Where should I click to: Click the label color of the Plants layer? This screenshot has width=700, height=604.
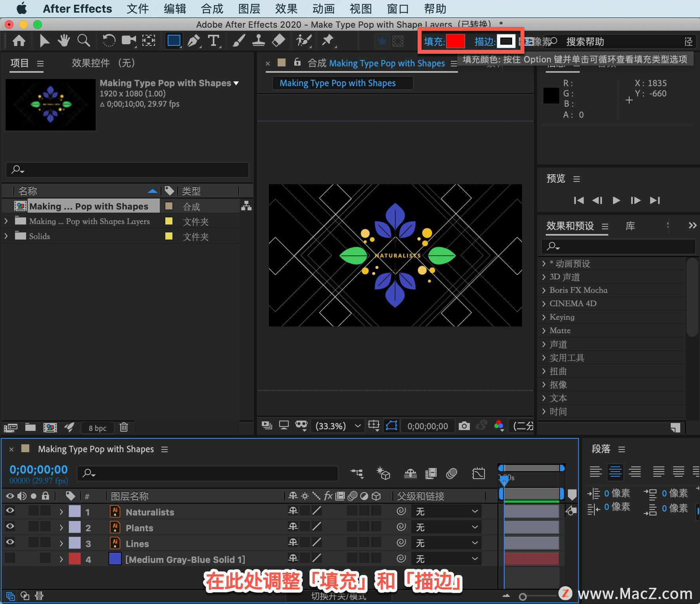coord(75,527)
